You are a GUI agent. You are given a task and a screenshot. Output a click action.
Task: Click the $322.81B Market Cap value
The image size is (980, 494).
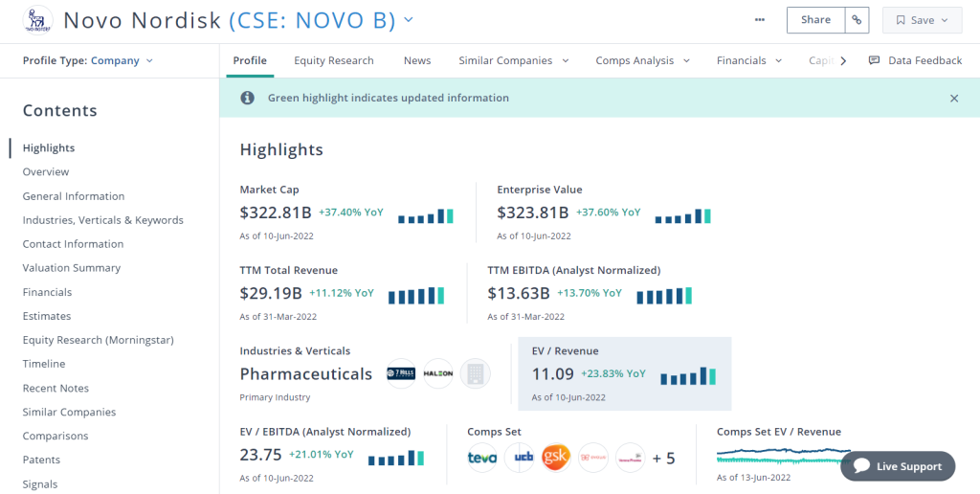click(276, 213)
